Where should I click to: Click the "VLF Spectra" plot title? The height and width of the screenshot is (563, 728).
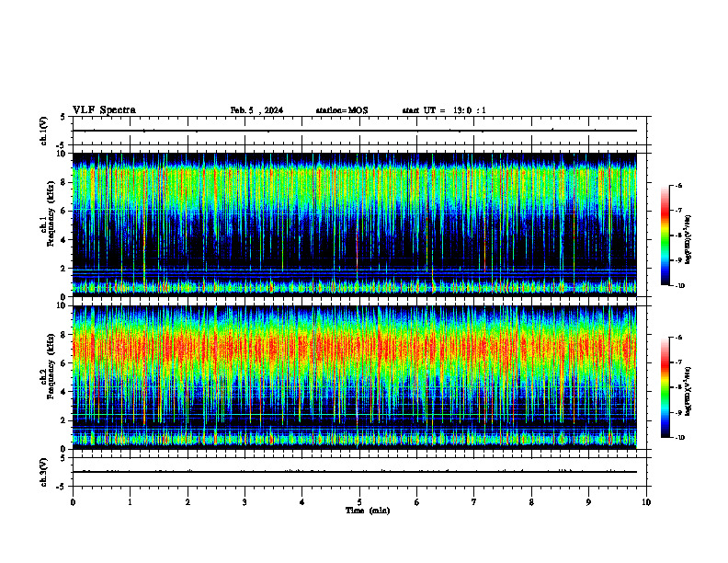tap(104, 110)
